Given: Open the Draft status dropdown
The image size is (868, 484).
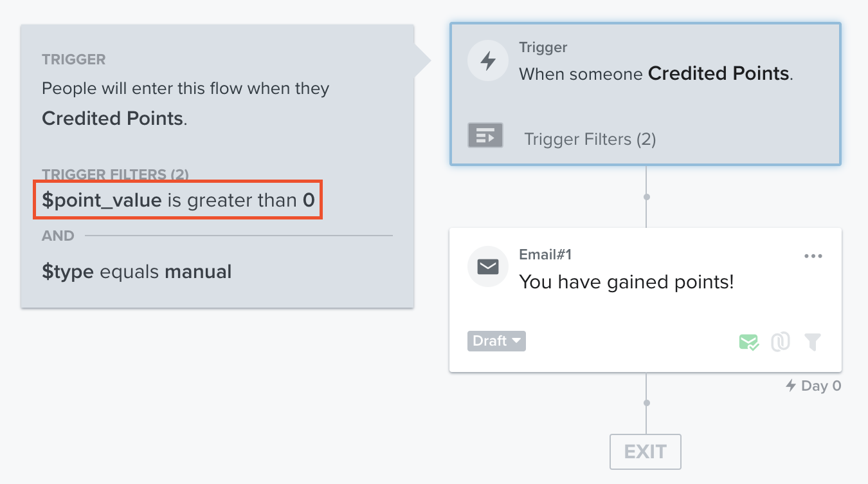Looking at the screenshot, I should point(496,341).
